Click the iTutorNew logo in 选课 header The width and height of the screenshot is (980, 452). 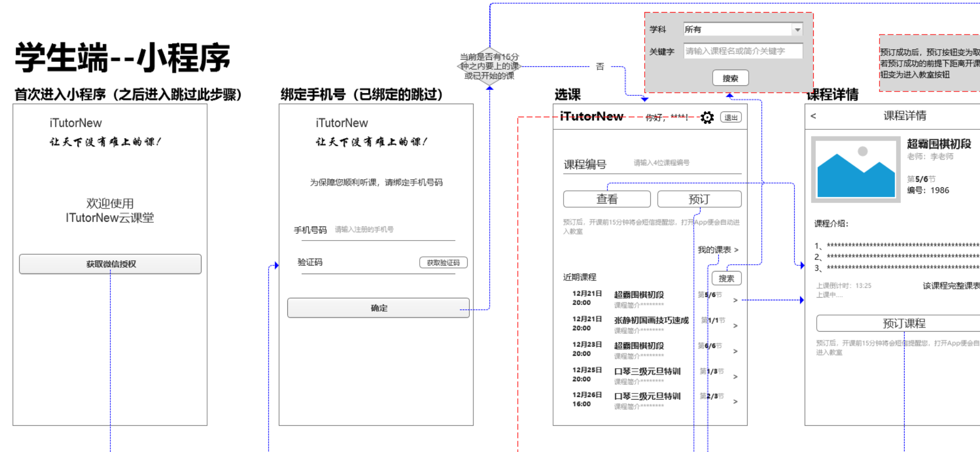tap(591, 116)
